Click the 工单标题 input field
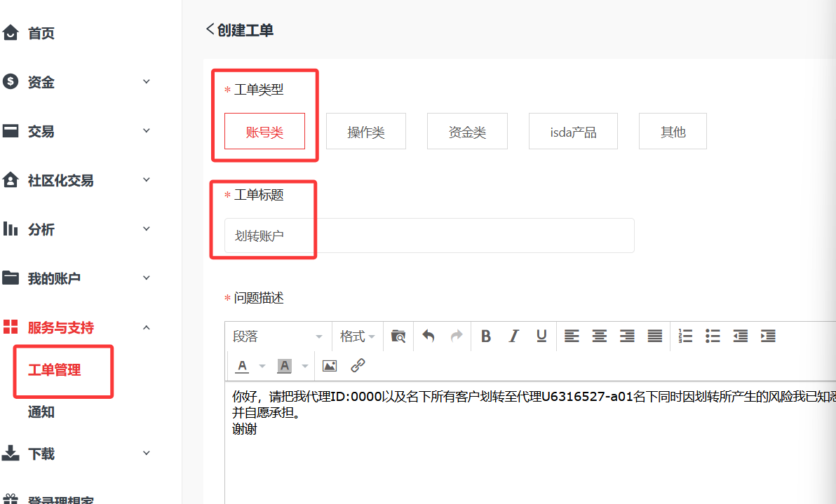This screenshot has width=836, height=504. pos(429,236)
